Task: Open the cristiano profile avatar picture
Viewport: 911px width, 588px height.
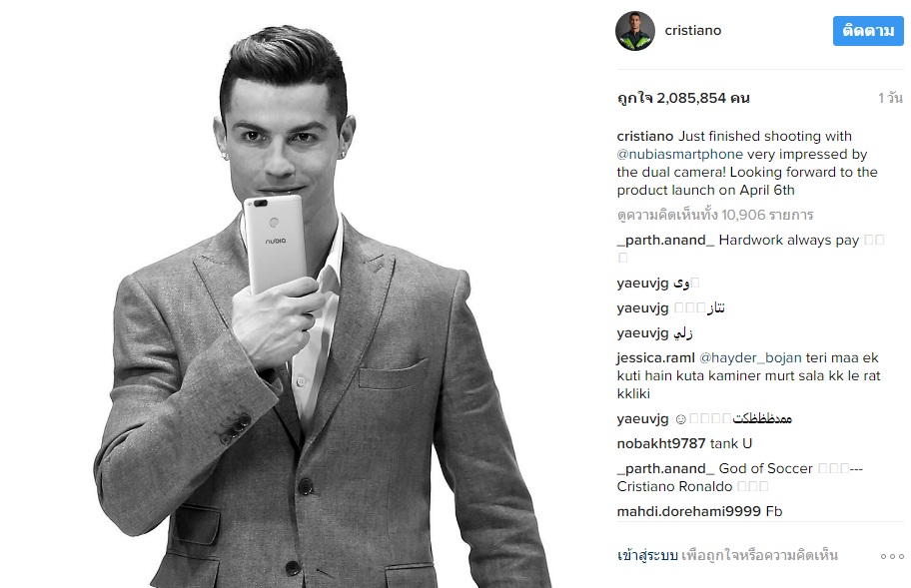Action: 635,31
